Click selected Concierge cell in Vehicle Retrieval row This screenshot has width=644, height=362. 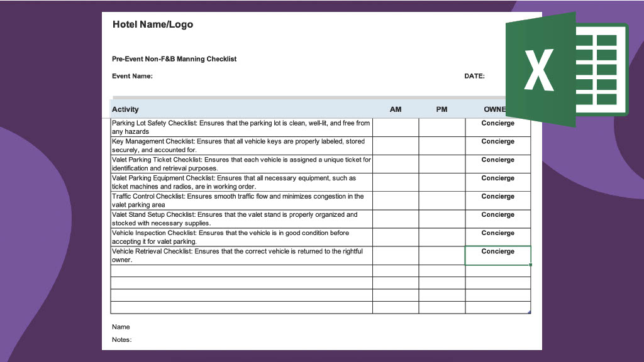pos(498,255)
